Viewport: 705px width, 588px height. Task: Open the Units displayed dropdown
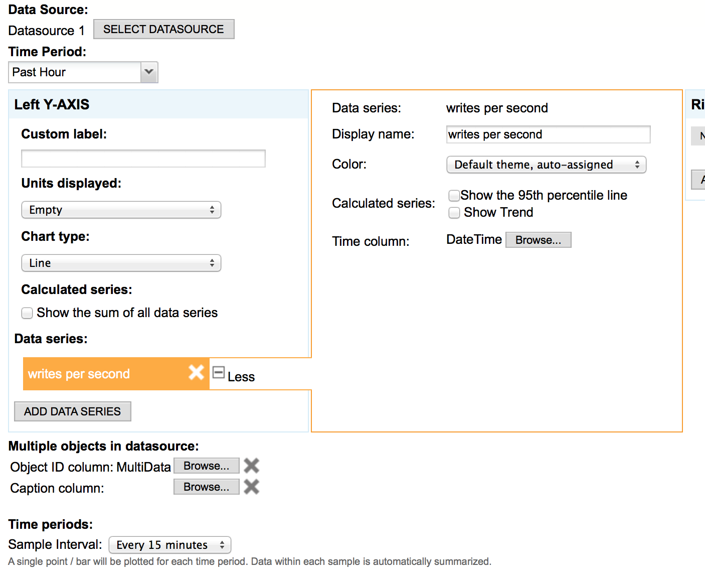click(x=121, y=210)
